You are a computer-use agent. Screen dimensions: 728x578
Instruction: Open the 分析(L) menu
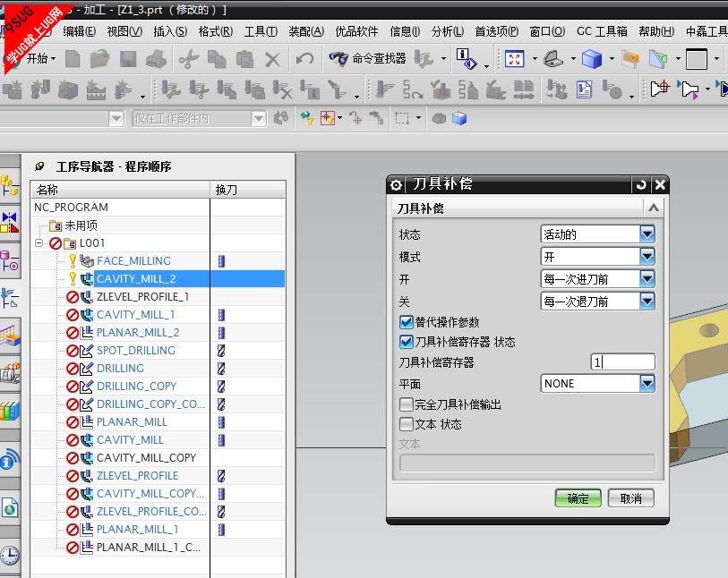pyautogui.click(x=448, y=31)
